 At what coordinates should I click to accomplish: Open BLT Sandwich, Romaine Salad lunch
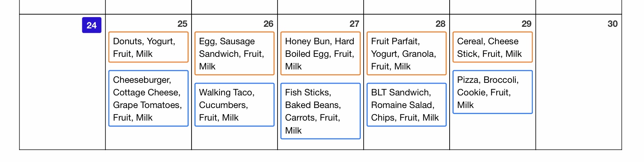(x=407, y=105)
